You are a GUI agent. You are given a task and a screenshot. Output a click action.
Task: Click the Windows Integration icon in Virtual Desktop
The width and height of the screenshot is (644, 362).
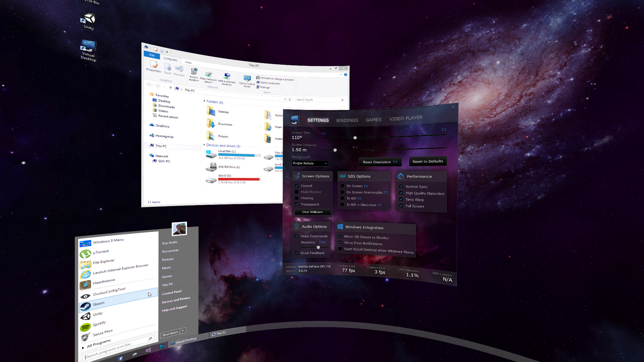(340, 227)
